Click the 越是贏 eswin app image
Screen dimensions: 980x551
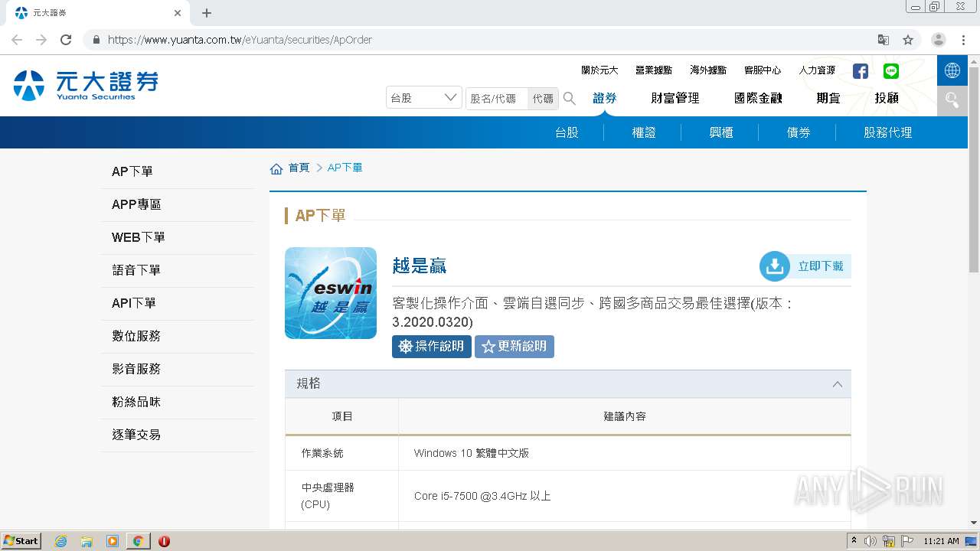pyautogui.click(x=331, y=293)
